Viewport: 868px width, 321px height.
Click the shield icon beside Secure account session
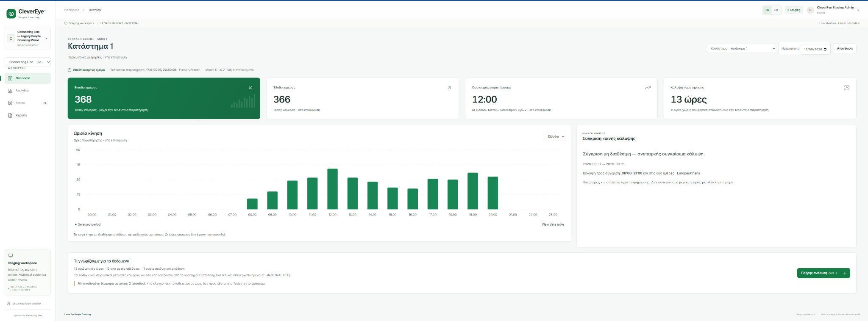pyautogui.click(x=8, y=304)
